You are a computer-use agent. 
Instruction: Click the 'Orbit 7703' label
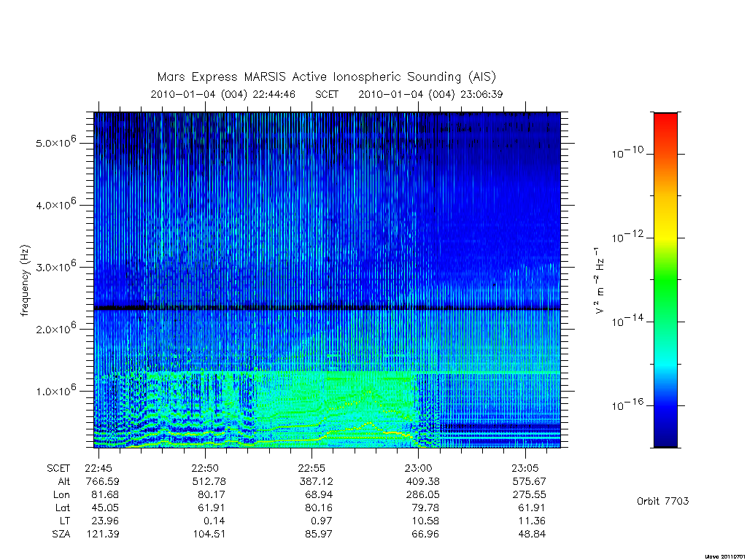click(x=662, y=501)
